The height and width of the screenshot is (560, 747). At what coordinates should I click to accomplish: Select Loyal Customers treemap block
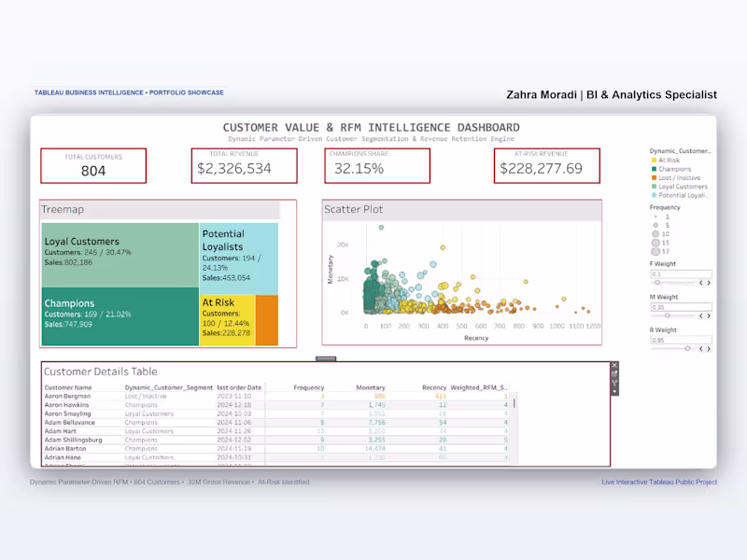coord(120,255)
